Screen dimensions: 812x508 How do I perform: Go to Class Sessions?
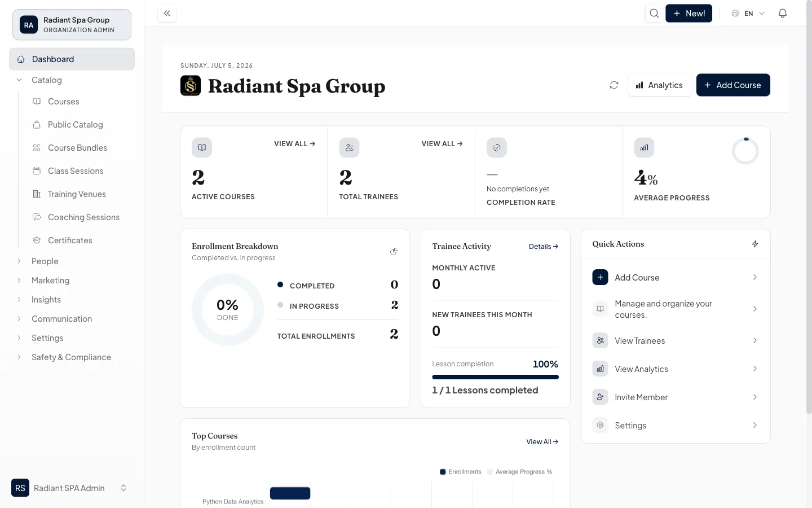point(77,171)
